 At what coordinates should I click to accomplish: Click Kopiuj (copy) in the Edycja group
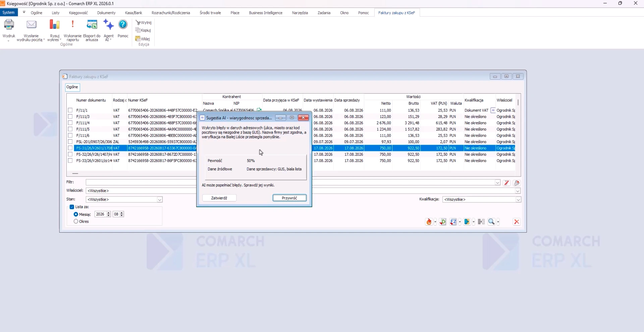click(x=143, y=30)
